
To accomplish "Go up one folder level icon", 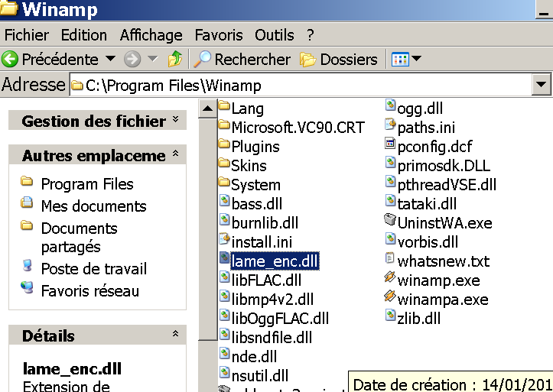I will point(175,59).
